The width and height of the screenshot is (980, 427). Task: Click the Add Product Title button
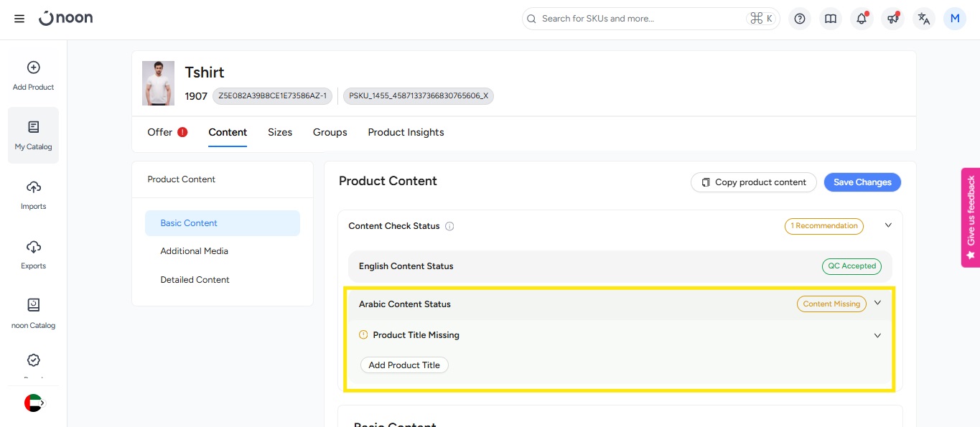(404, 365)
